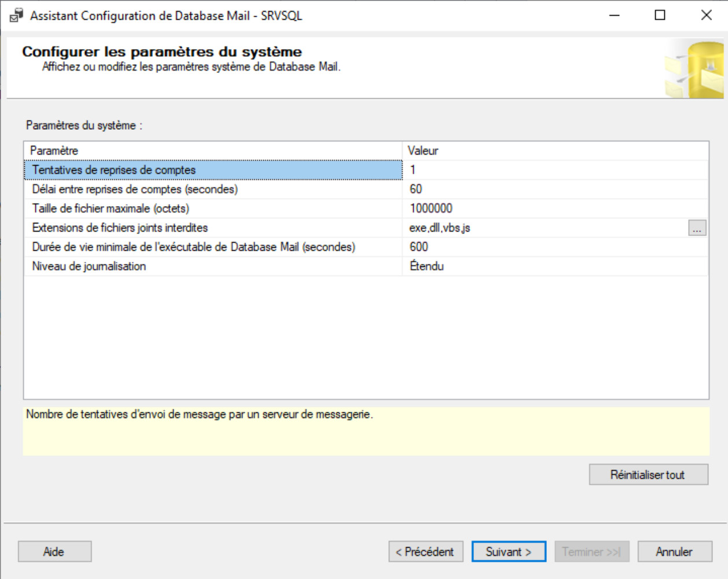728x579 pixels.
Task: Go back with the Précédent button
Action: [x=425, y=552]
